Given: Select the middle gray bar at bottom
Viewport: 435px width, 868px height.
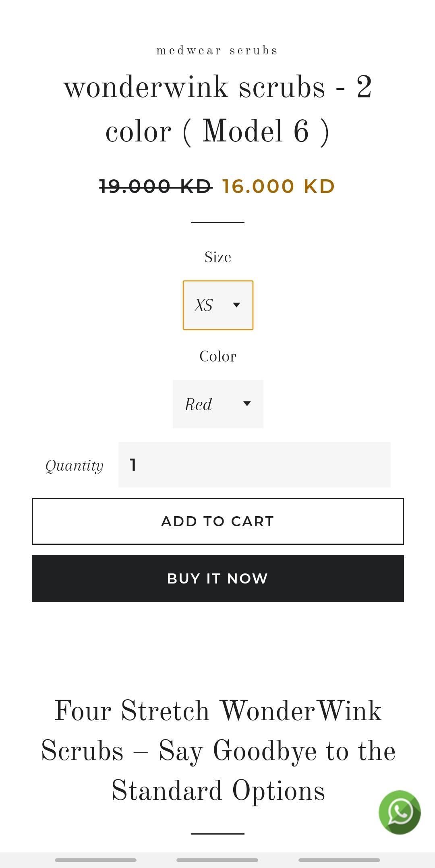Looking at the screenshot, I should point(217,860).
